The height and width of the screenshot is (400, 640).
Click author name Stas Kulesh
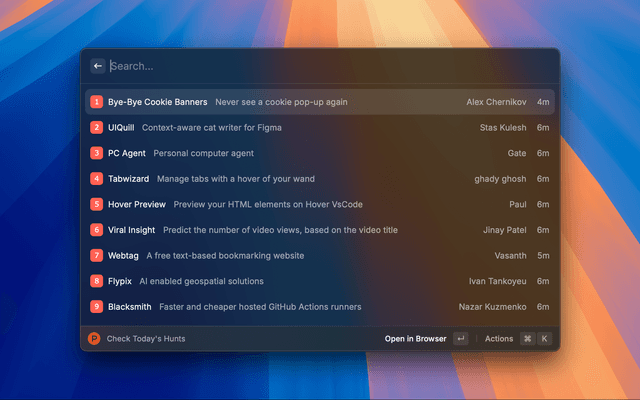(x=503, y=128)
